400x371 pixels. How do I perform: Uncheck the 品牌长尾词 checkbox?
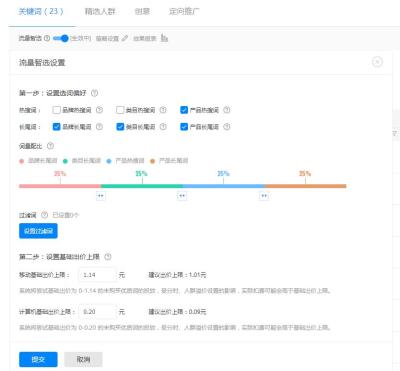tap(56, 127)
